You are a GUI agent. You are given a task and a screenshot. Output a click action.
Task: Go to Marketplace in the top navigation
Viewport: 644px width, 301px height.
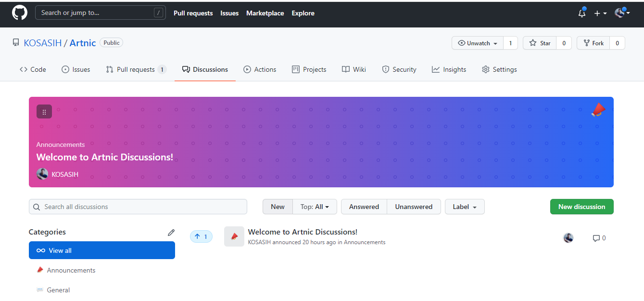tap(265, 13)
